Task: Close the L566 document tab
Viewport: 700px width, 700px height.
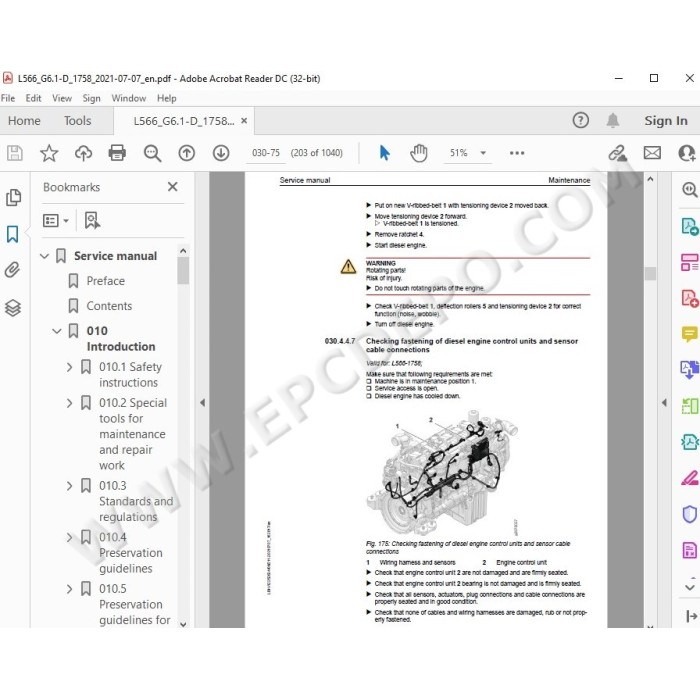Action: tap(244, 121)
